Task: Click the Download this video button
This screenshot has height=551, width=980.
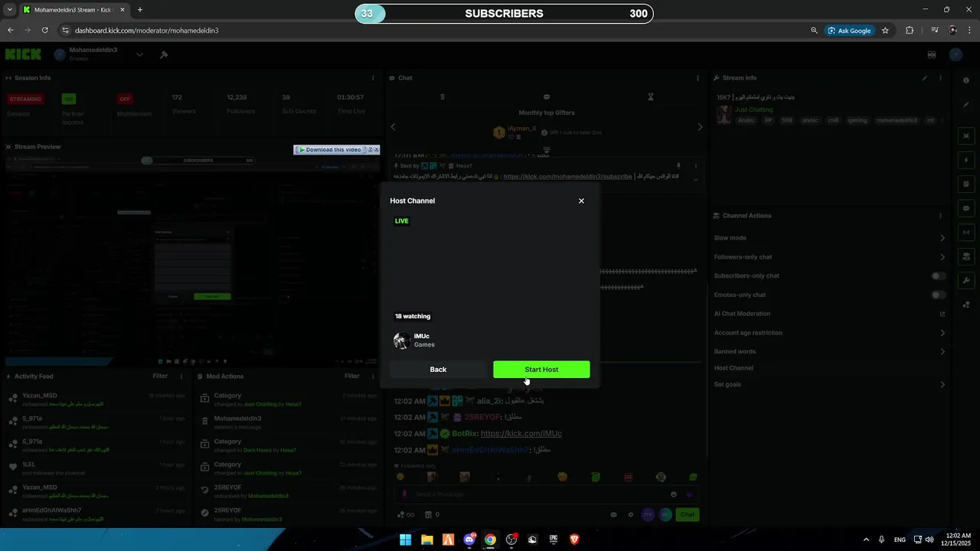Action: click(330, 150)
